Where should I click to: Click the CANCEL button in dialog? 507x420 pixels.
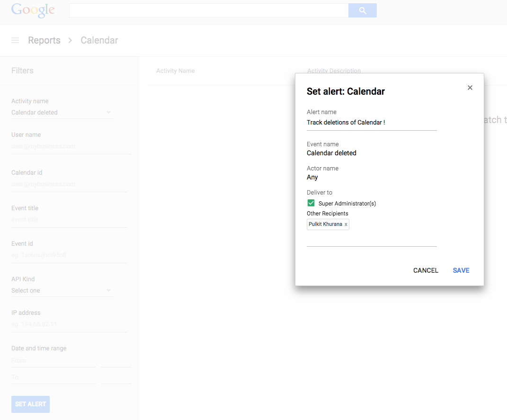click(426, 270)
